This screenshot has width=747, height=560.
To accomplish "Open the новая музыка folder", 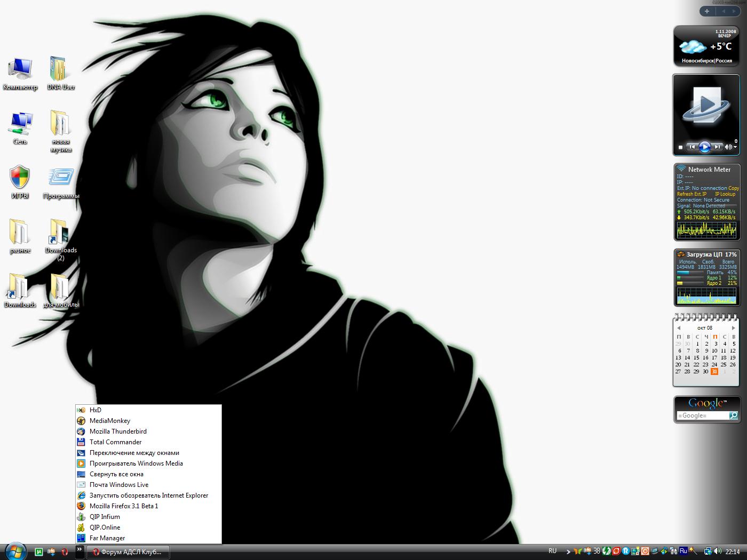I will 61,131.
